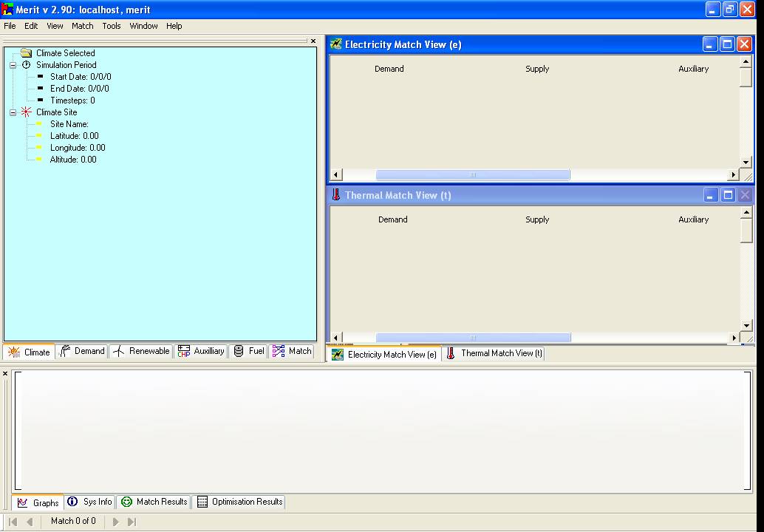Select the Climate Selected folder item
Image resolution: width=764 pixels, height=532 pixels.
(x=65, y=53)
